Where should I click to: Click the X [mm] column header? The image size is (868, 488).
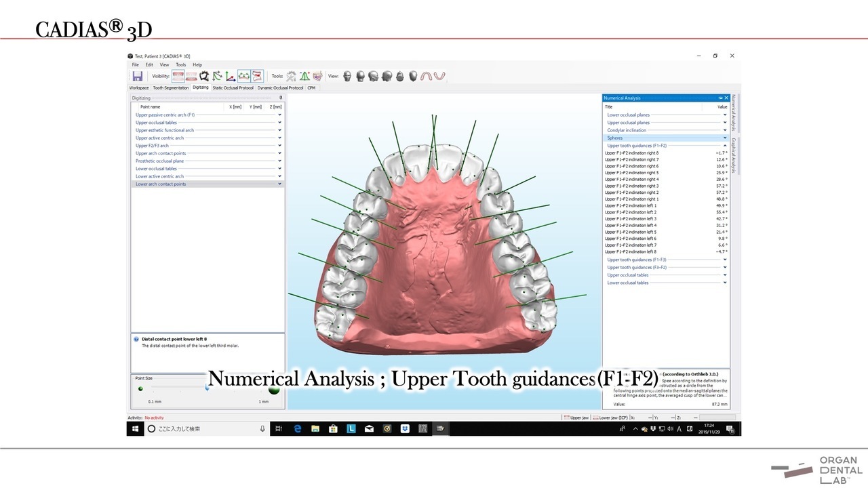[235, 106]
